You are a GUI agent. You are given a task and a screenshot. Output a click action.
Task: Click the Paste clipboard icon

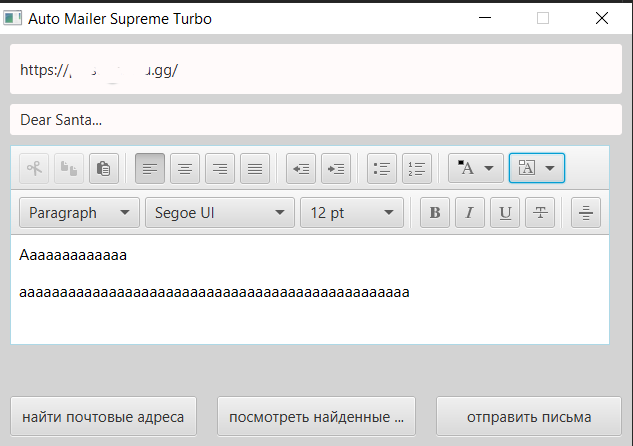[104, 168]
